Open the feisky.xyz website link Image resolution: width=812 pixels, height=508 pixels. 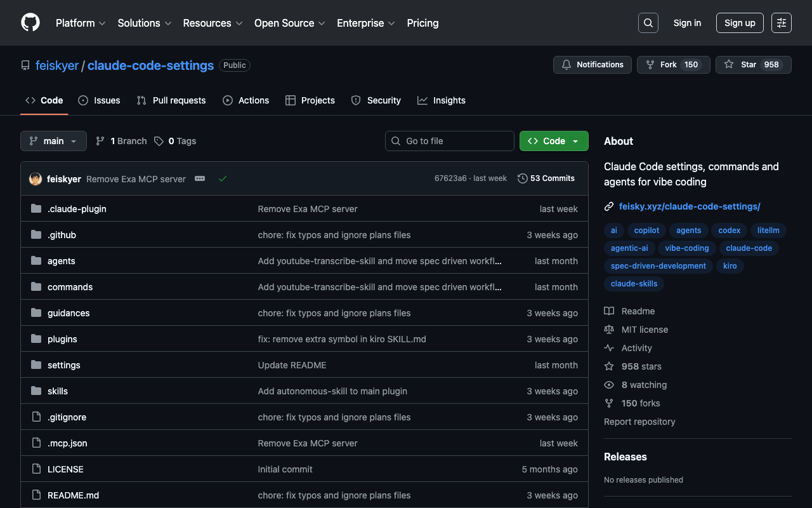(x=689, y=206)
